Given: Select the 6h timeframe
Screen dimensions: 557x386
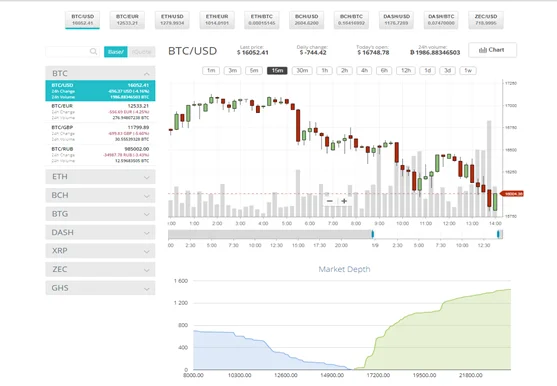Looking at the screenshot, I should (x=384, y=70).
